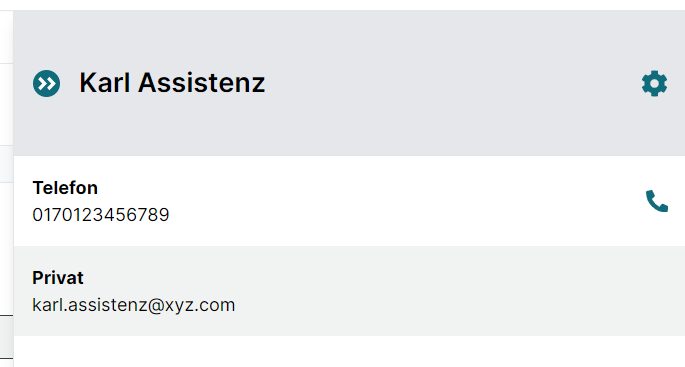Call the number using the phone icon
Screen dimensions: 685x367
(x=657, y=201)
